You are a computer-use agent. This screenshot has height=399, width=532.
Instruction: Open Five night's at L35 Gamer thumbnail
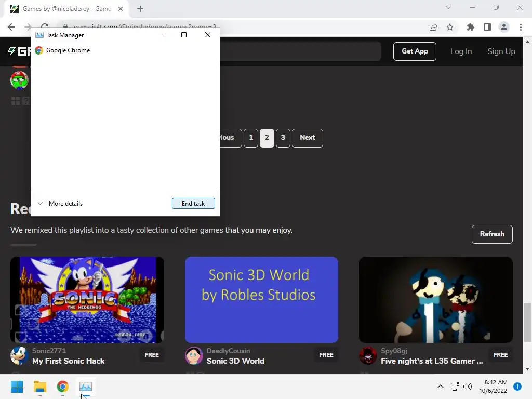click(436, 300)
